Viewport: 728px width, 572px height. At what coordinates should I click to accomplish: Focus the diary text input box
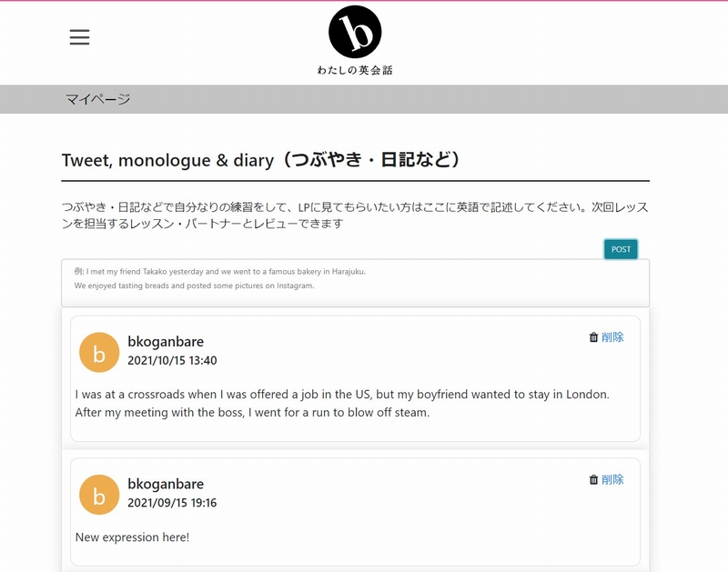(x=355, y=283)
